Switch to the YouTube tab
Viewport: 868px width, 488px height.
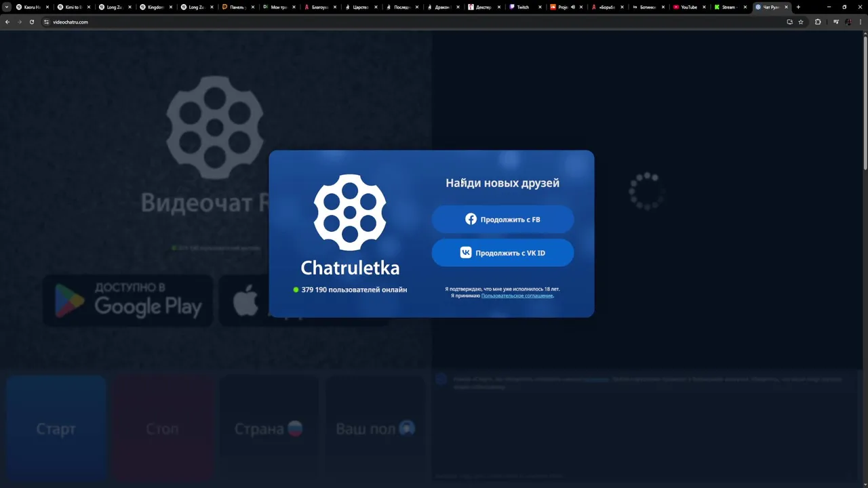[690, 7]
